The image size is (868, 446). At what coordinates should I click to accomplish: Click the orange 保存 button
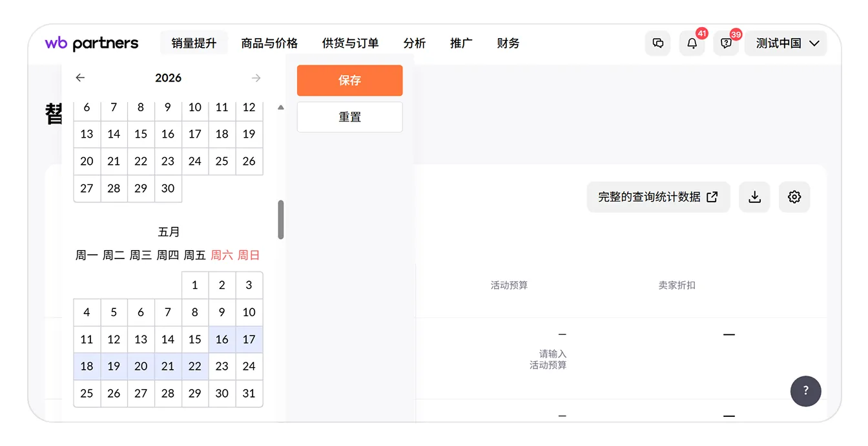click(350, 80)
